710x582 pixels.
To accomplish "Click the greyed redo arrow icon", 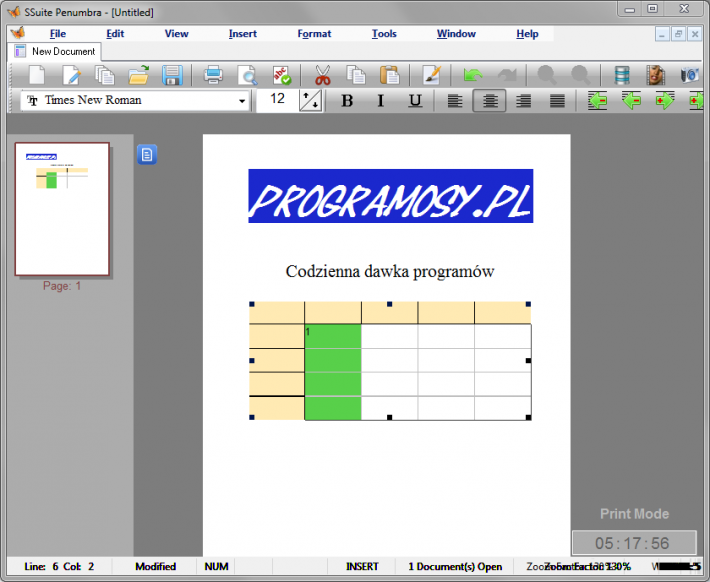I will pyautogui.click(x=507, y=75).
